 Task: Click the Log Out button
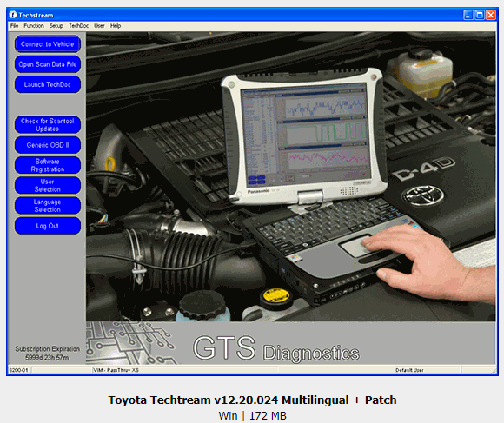(x=48, y=226)
